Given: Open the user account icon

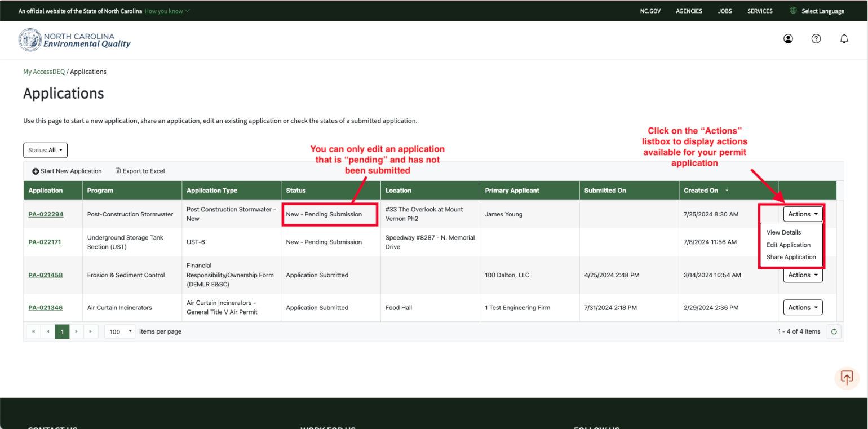Looking at the screenshot, I should tap(788, 38).
